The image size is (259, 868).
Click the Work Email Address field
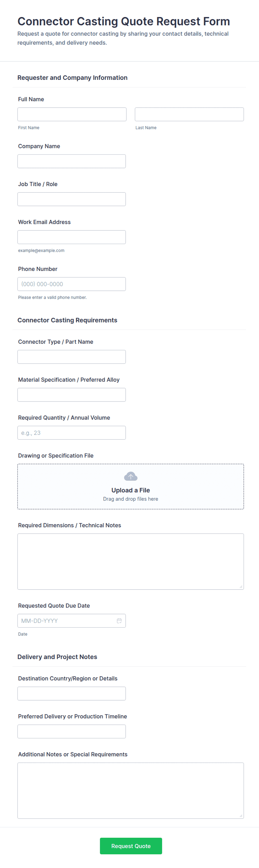click(72, 237)
